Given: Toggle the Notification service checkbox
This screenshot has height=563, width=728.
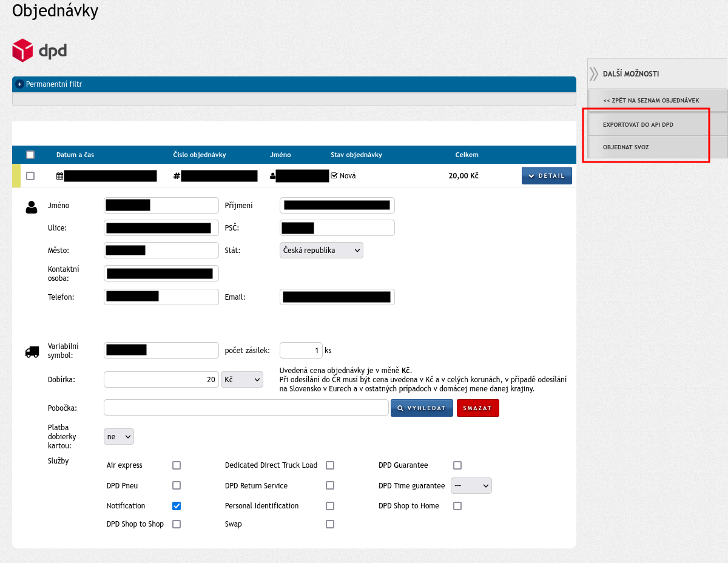Looking at the screenshot, I should [x=177, y=506].
